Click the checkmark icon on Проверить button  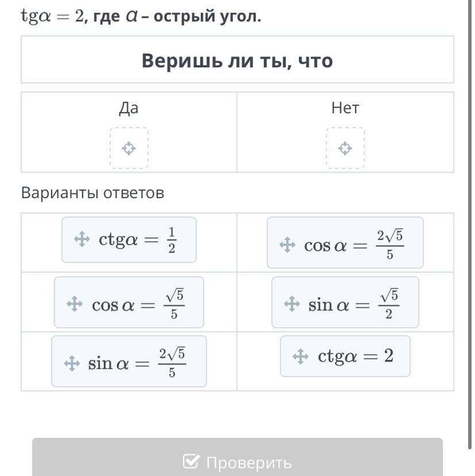pos(191,462)
